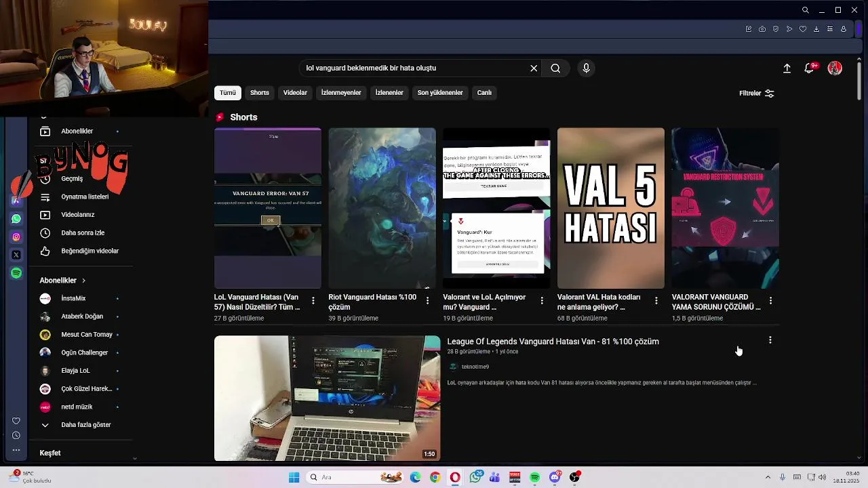Select the Canlı filter chip

(484, 93)
